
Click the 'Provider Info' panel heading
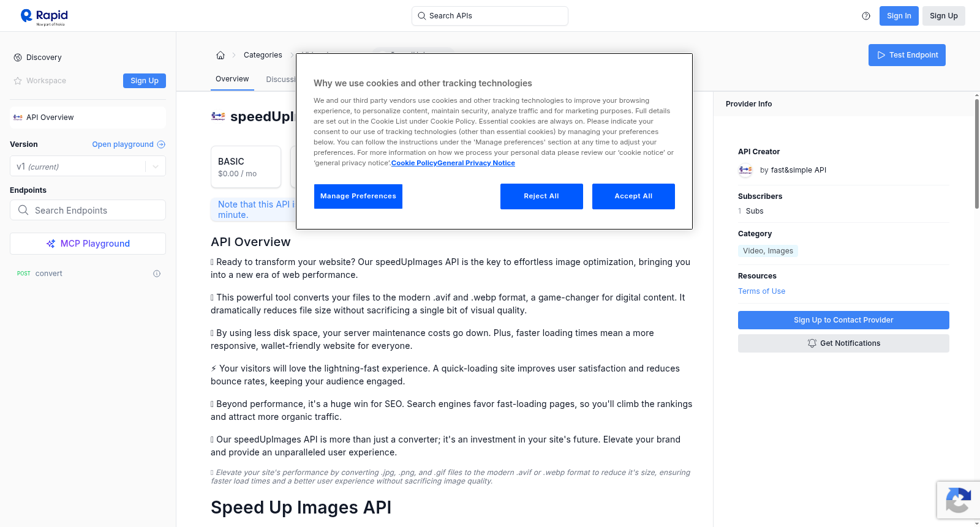pos(748,104)
